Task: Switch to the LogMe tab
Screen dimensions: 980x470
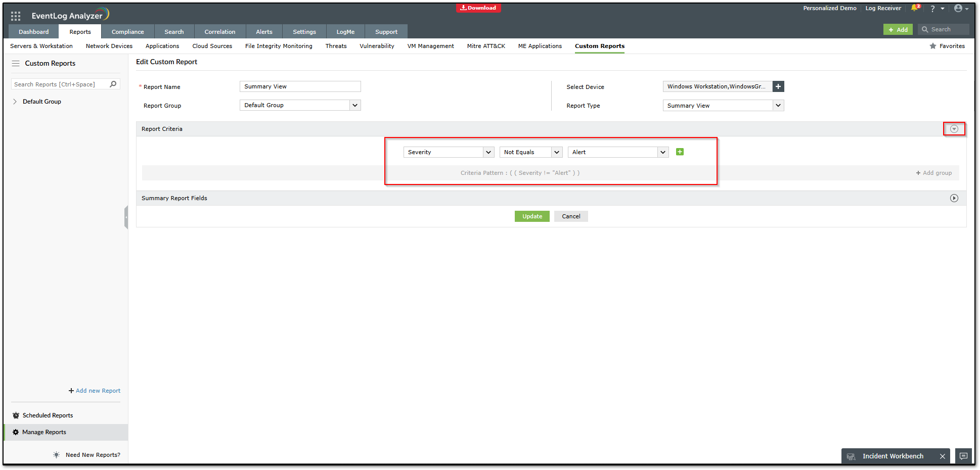Action: pos(345,32)
